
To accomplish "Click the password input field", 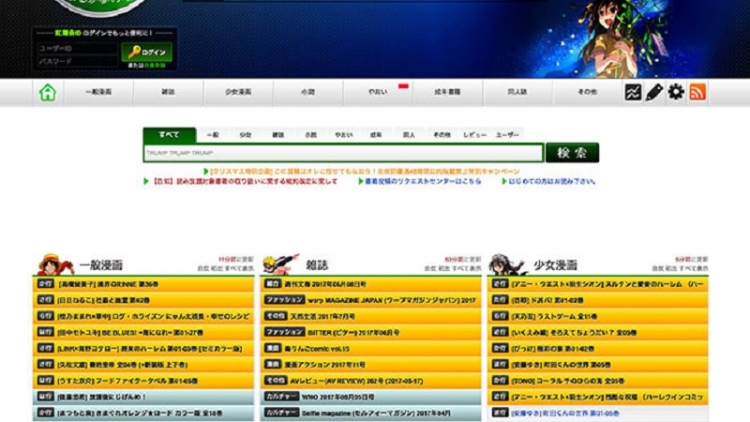I will click(x=76, y=61).
